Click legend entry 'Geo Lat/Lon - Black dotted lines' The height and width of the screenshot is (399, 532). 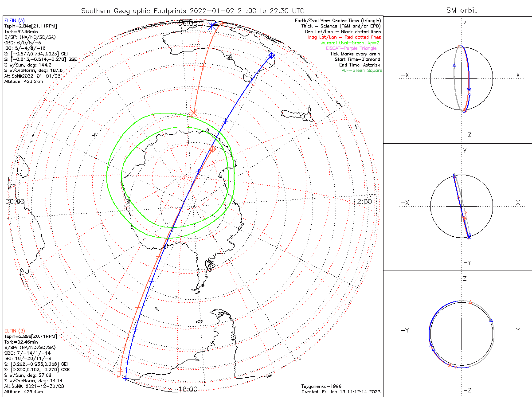(343, 31)
